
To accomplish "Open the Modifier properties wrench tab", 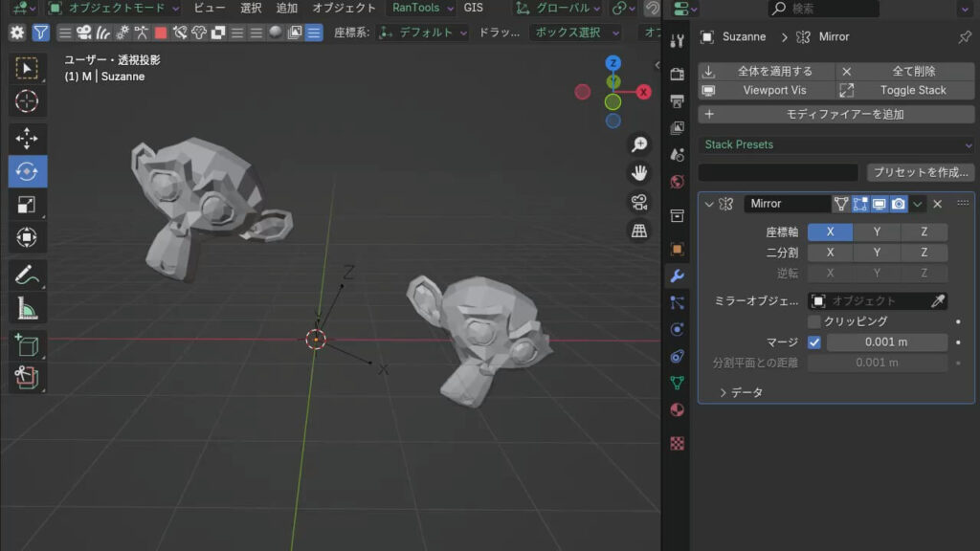I will pyautogui.click(x=678, y=275).
